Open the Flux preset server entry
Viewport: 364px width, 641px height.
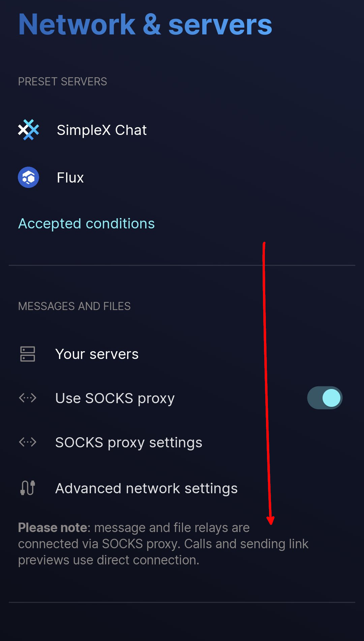coord(70,178)
